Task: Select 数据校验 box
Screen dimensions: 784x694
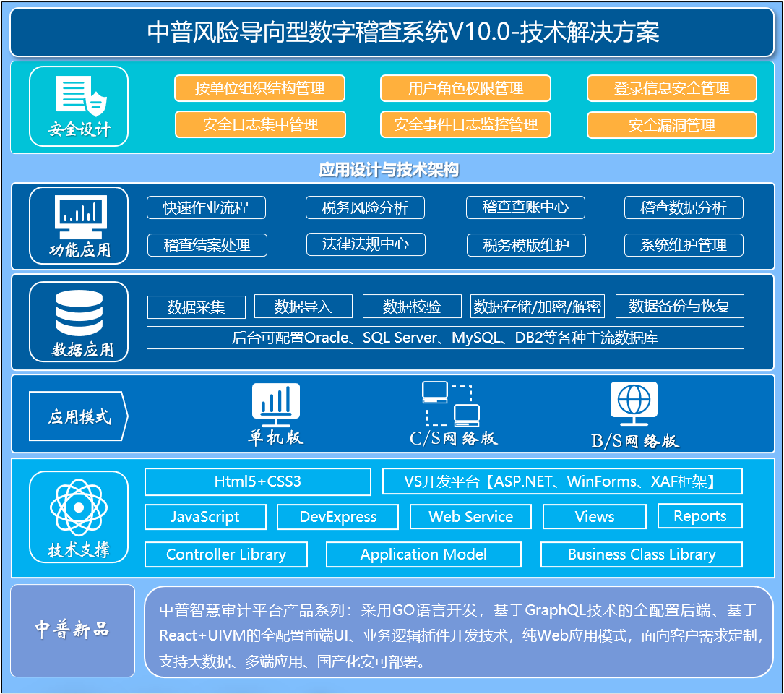Action: coord(411,307)
